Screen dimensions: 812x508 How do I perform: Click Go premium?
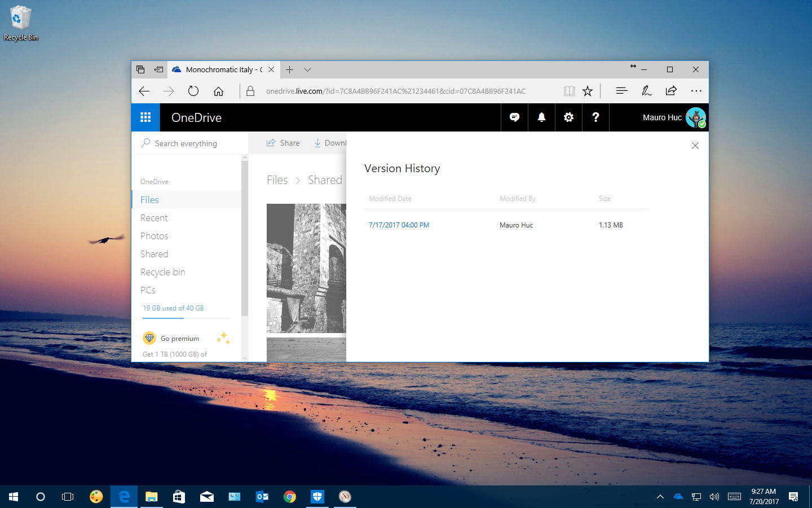point(180,339)
